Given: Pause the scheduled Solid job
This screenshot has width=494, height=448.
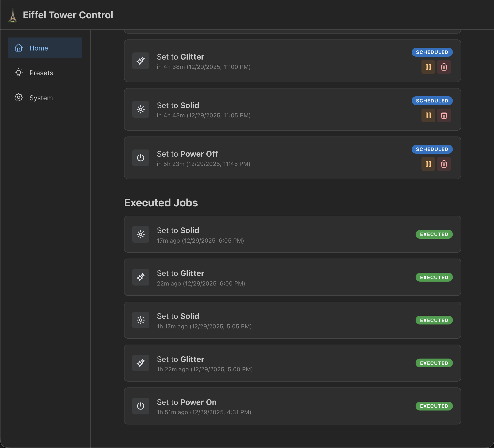Looking at the screenshot, I should (x=428, y=115).
